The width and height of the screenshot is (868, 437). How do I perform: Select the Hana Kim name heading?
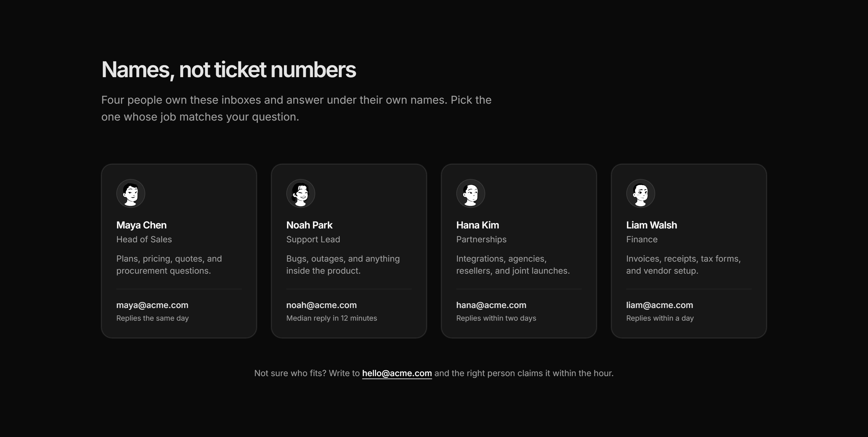477,225
